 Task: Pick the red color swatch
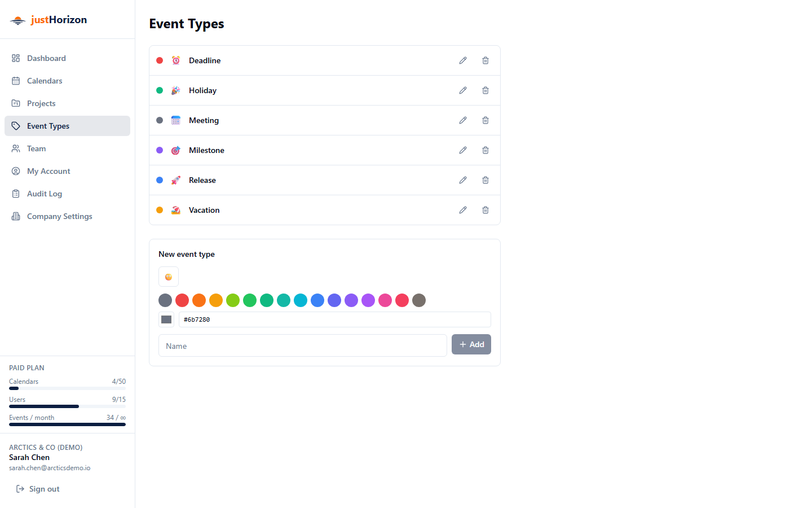pyautogui.click(x=182, y=300)
